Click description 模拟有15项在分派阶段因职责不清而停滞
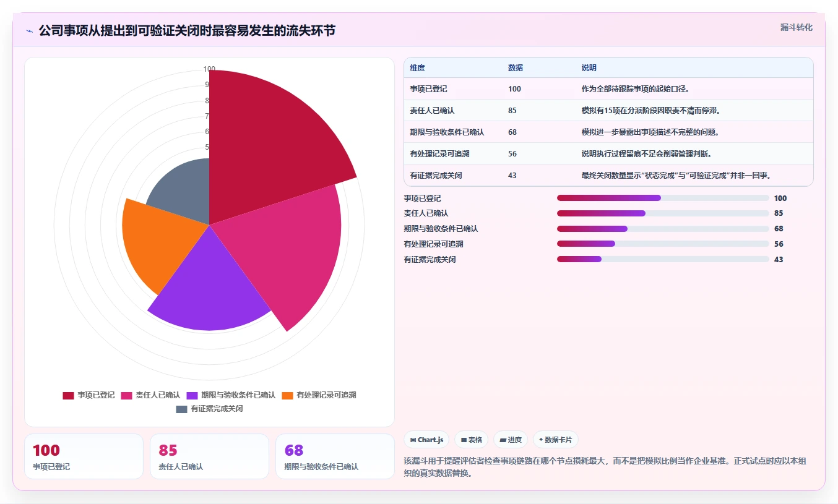Image resolution: width=838 pixels, height=504 pixels. click(650, 111)
